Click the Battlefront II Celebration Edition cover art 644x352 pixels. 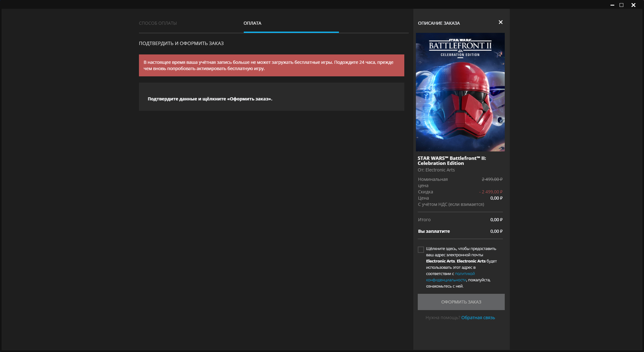point(460,92)
